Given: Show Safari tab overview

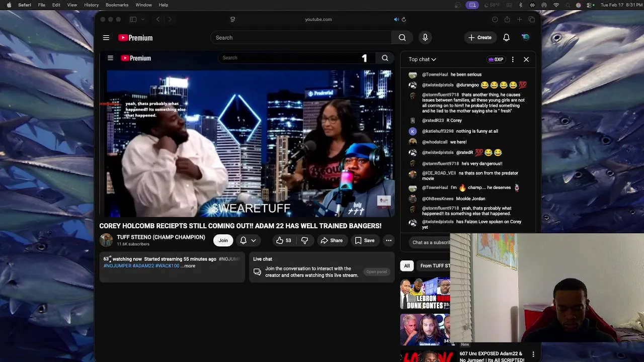Looking at the screenshot, I should (x=532, y=20).
